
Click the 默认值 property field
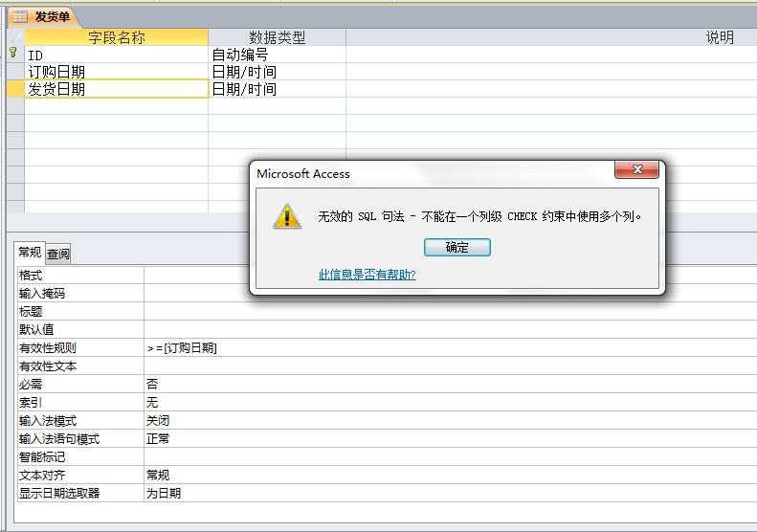(x=451, y=329)
